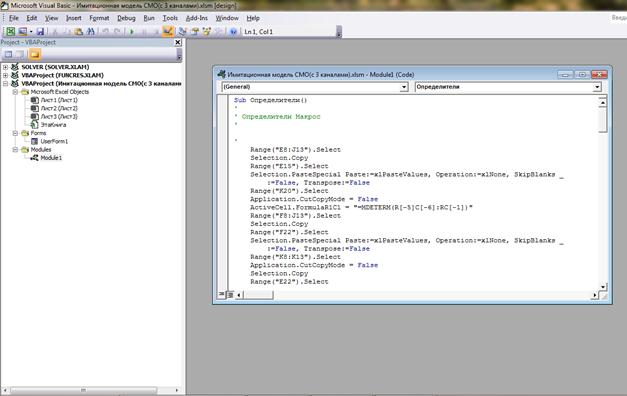The height and width of the screenshot is (396, 627).
Task: Open Project Explorer toolbar icon
Action: click(x=183, y=32)
